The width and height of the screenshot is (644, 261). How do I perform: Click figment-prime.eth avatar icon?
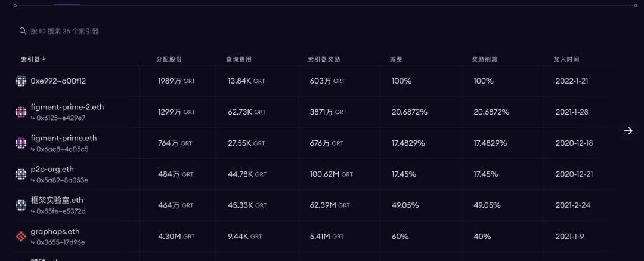pos(21,143)
